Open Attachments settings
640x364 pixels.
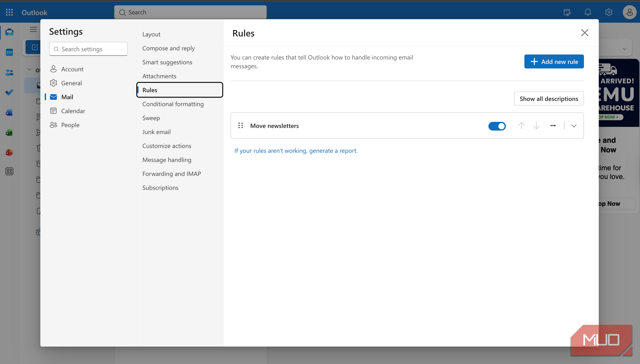[159, 76]
